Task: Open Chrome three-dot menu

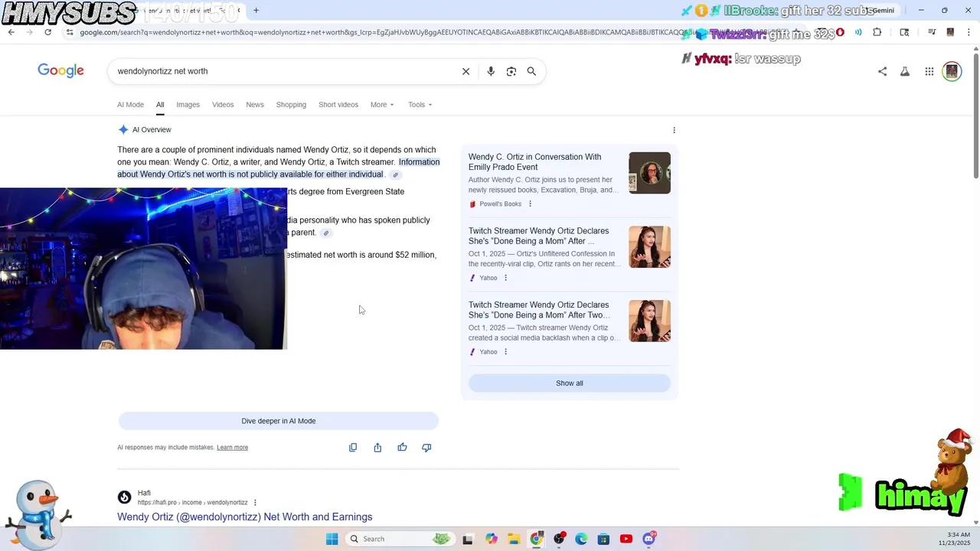Action: pos(969,32)
